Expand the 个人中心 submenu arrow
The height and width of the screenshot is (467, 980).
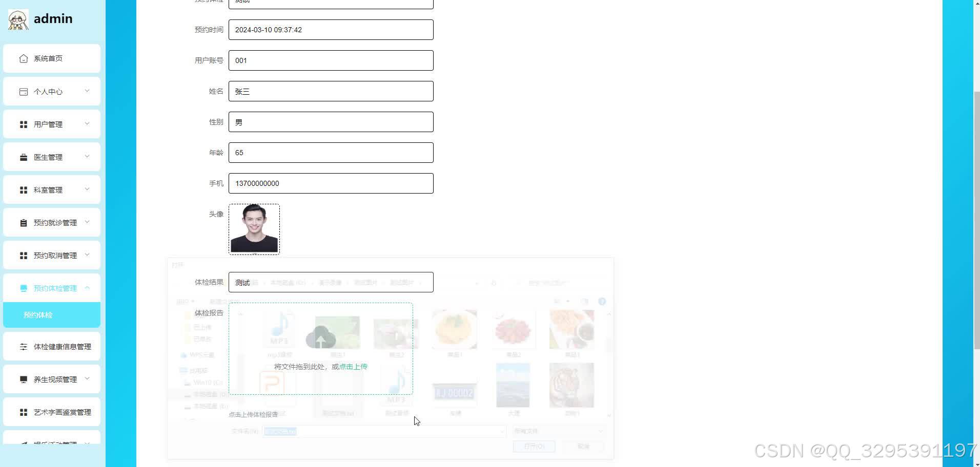click(x=87, y=91)
